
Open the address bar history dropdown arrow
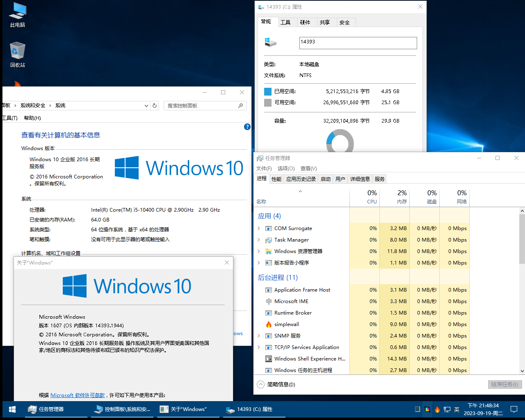click(x=146, y=106)
